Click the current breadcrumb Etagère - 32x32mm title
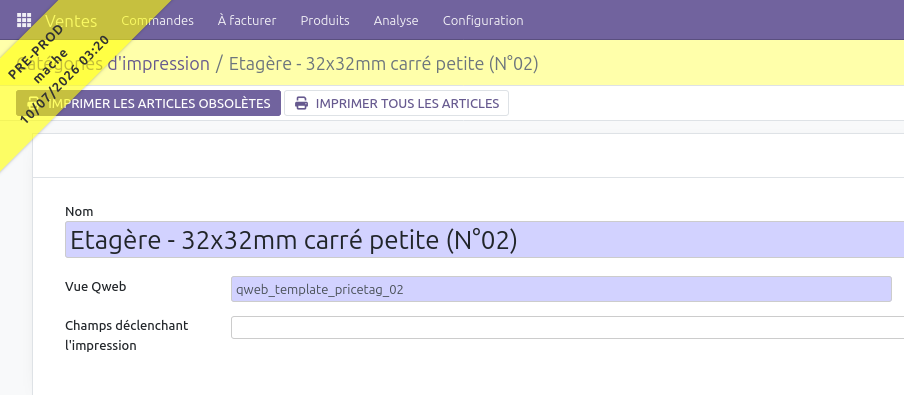The image size is (904, 395). pyautogui.click(x=383, y=63)
